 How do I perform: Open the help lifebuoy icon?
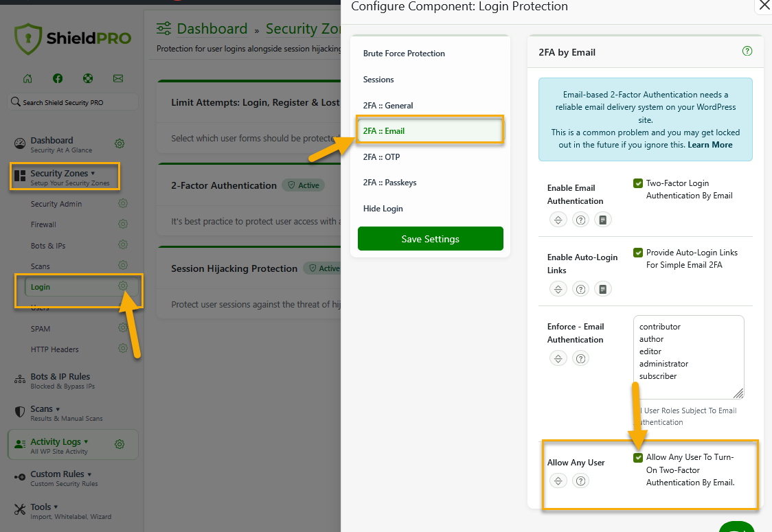[x=88, y=78]
